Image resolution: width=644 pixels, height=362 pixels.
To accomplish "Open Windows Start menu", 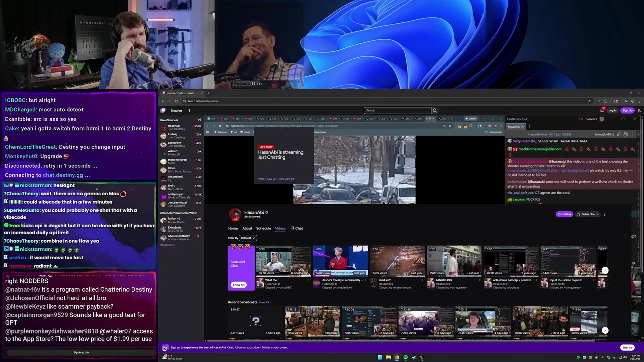I will (380, 357).
